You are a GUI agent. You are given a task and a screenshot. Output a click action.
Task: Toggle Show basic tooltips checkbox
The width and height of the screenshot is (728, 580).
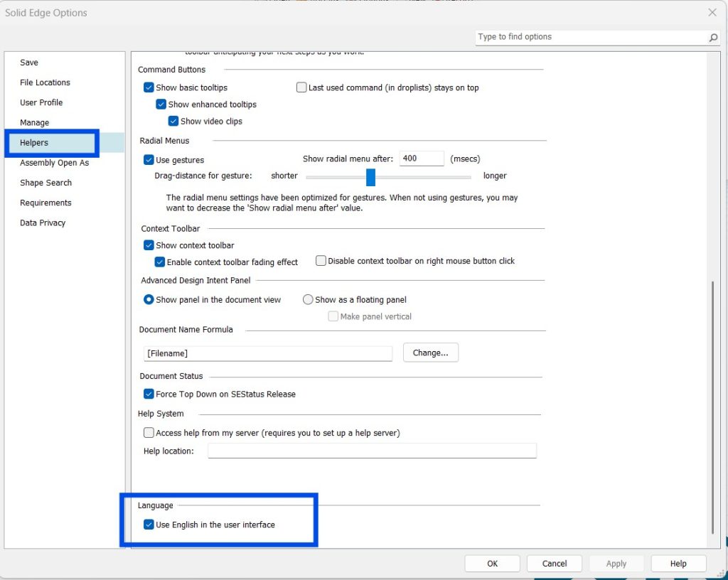pos(149,87)
